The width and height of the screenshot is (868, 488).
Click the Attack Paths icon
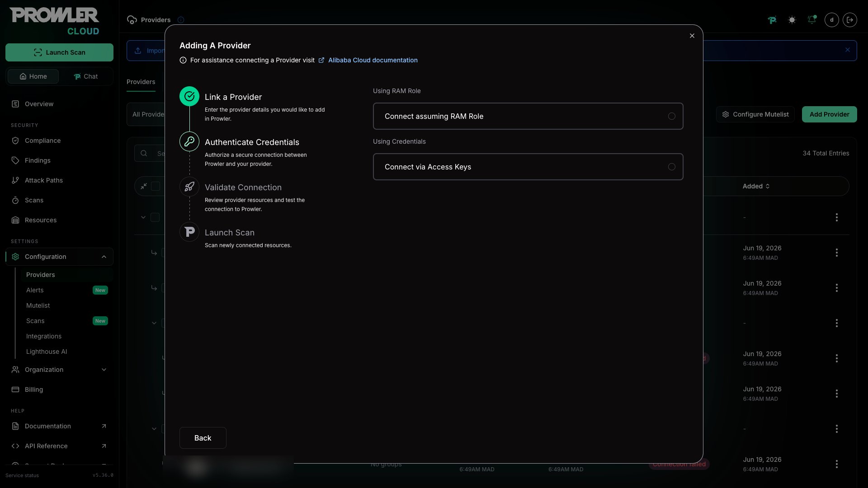pos(15,180)
